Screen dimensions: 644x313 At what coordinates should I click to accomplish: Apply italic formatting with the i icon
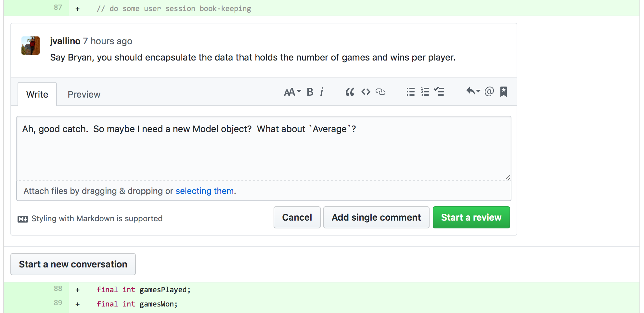pyautogui.click(x=322, y=92)
